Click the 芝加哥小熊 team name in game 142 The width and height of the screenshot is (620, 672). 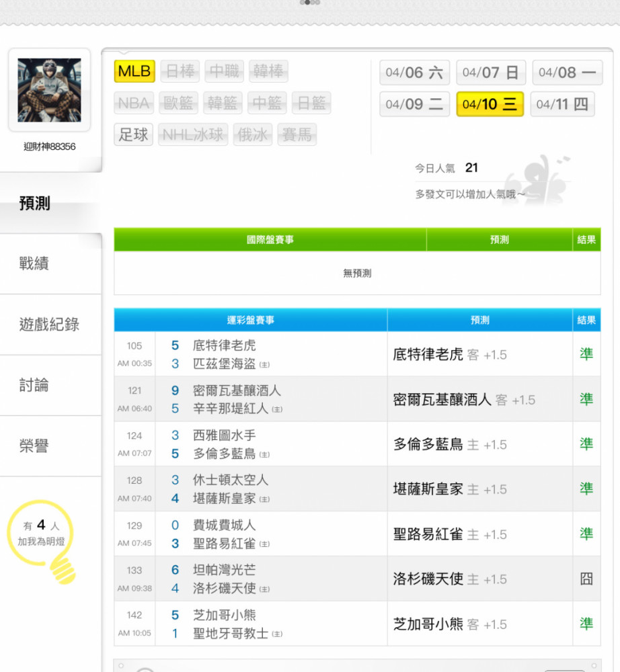click(x=224, y=615)
